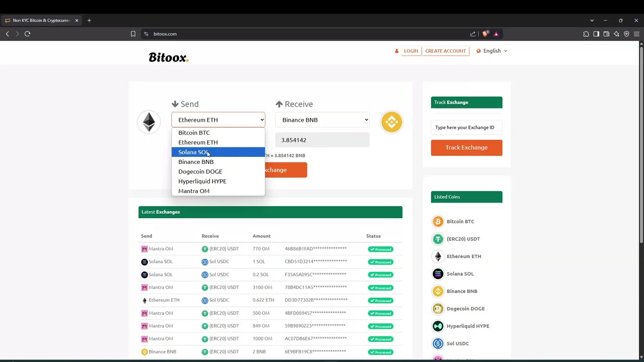Open the browser hamburger menu
Image resolution: width=644 pixels, height=362 pixels.
pos(636,34)
